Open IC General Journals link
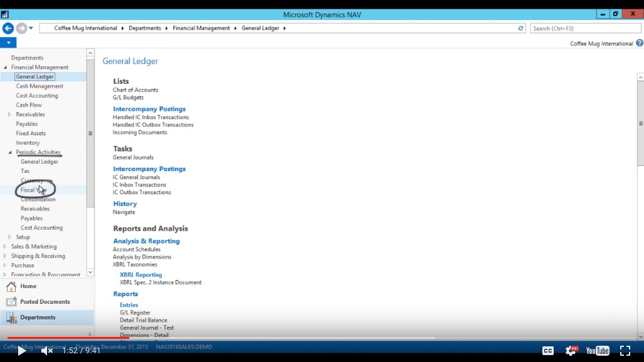The height and width of the screenshot is (362, 644). click(x=136, y=177)
